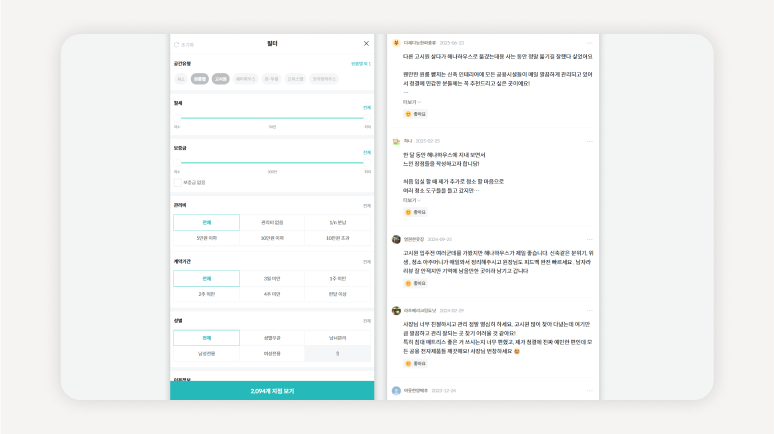Image resolution: width=774 pixels, height=434 pixels.
Task: Select 여성전용 gender option
Action: 272,353
